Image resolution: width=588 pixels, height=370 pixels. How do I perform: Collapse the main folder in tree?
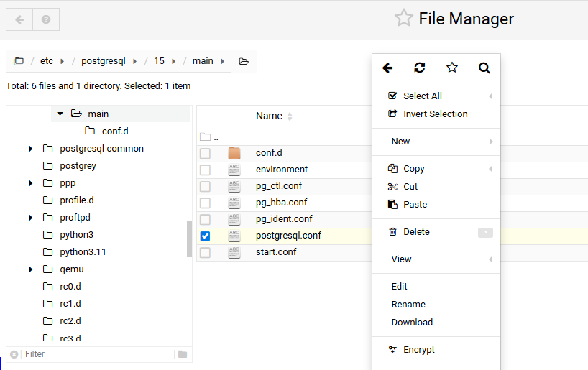[x=60, y=114]
